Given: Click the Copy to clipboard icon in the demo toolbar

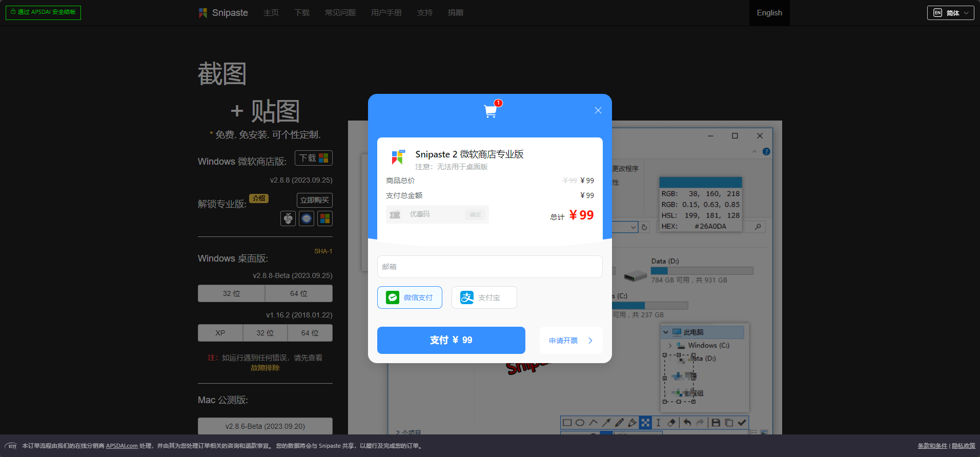Looking at the screenshot, I should [729, 423].
